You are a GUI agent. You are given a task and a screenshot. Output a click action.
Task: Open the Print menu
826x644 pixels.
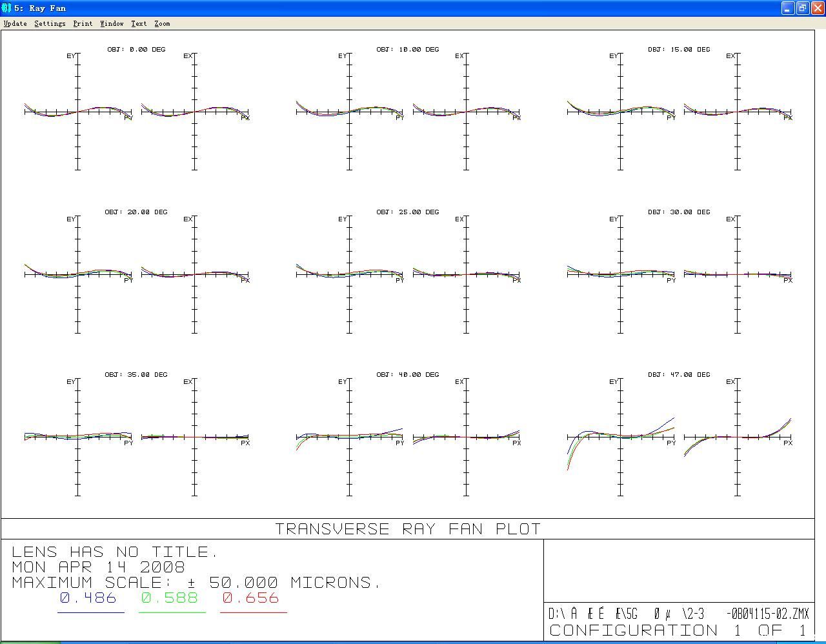pos(83,23)
